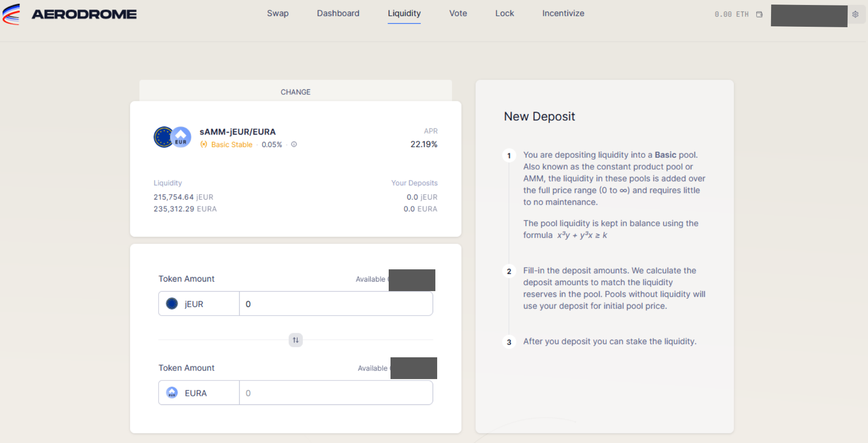Click the stable pool formula x³y + y³x ≥ k
The height and width of the screenshot is (443, 868).
tap(582, 235)
